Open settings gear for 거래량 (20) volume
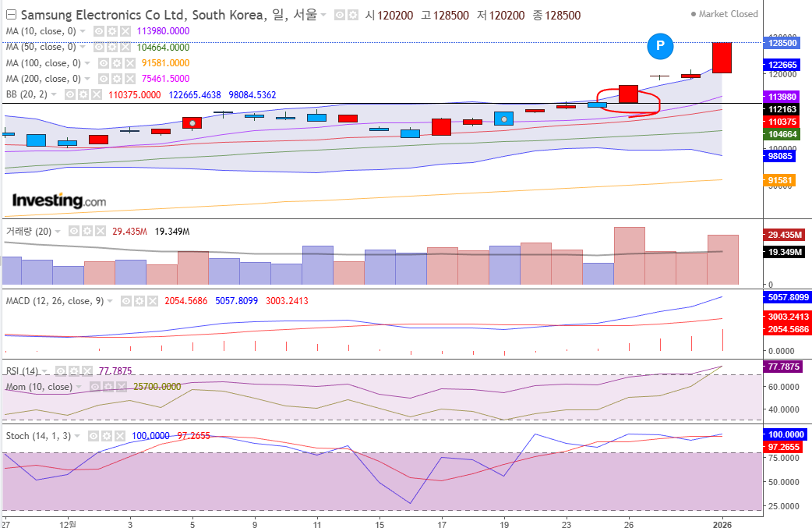The image size is (812, 528). pyautogui.click(x=87, y=231)
